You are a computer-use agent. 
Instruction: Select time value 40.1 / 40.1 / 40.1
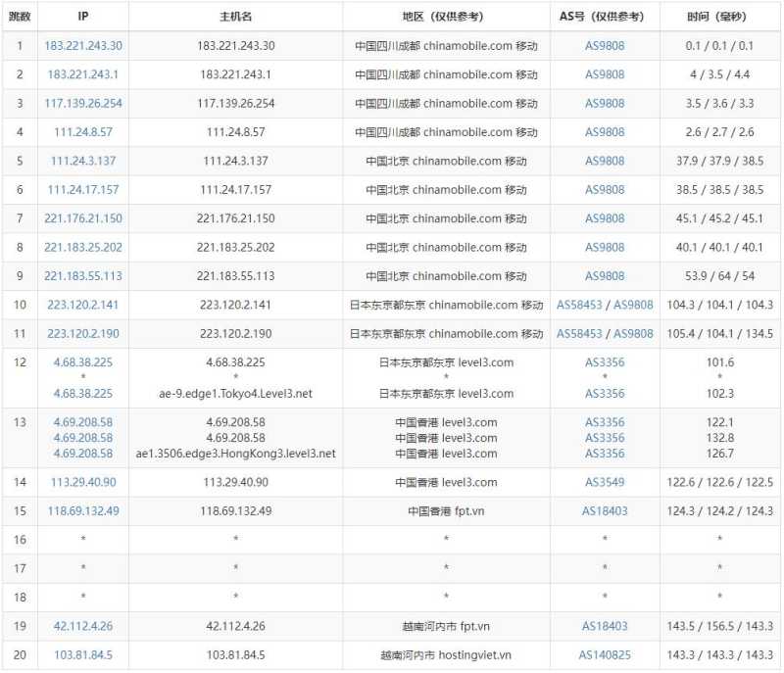point(719,247)
